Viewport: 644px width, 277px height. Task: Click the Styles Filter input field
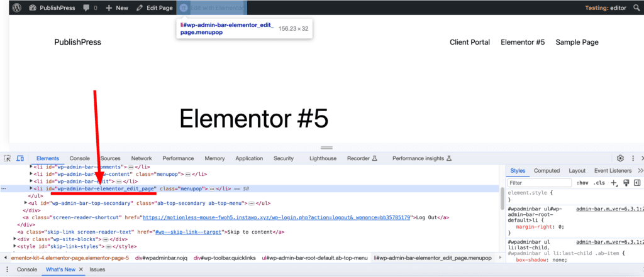539,183
